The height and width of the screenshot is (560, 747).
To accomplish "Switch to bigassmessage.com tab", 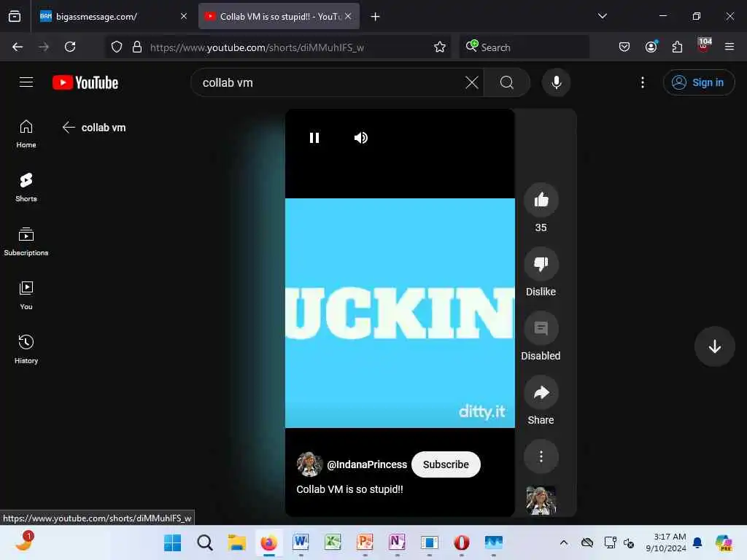I will pos(115,17).
